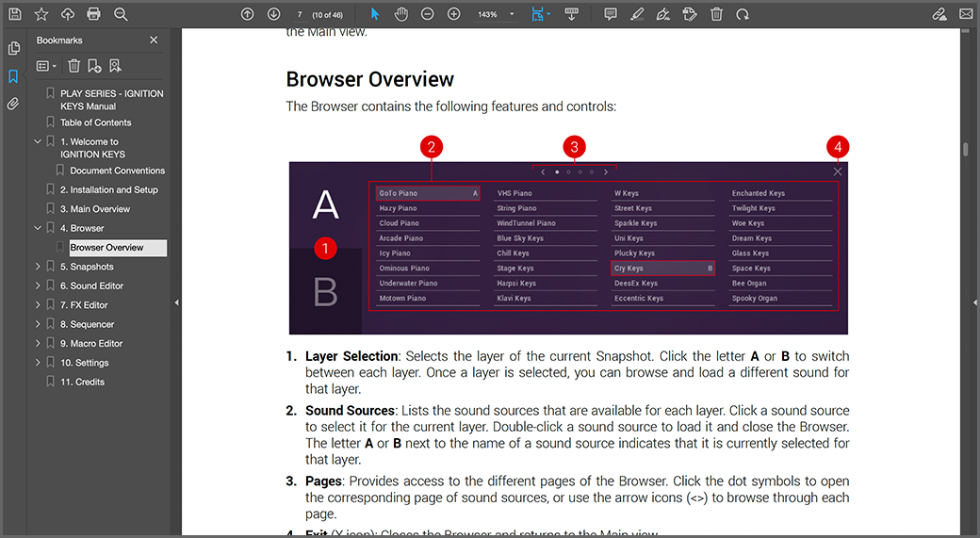Add a new bookmark
Image resolution: width=980 pixels, height=538 pixels.
94,66
